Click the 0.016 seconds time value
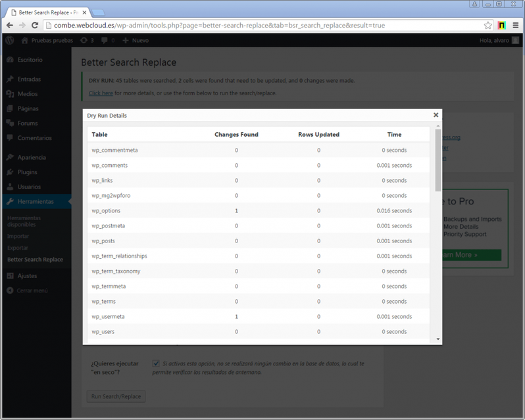Viewport: 525px width, 420px height. click(395, 211)
